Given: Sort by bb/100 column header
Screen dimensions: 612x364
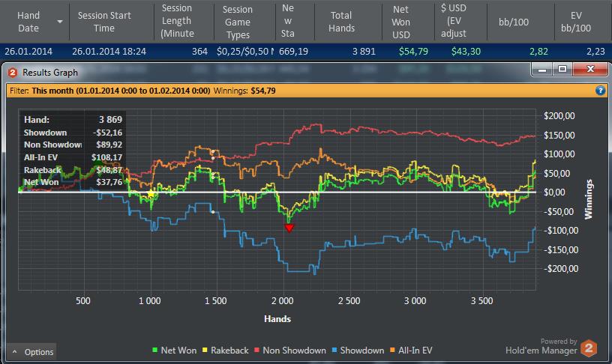Looking at the screenshot, I should tap(514, 22).
